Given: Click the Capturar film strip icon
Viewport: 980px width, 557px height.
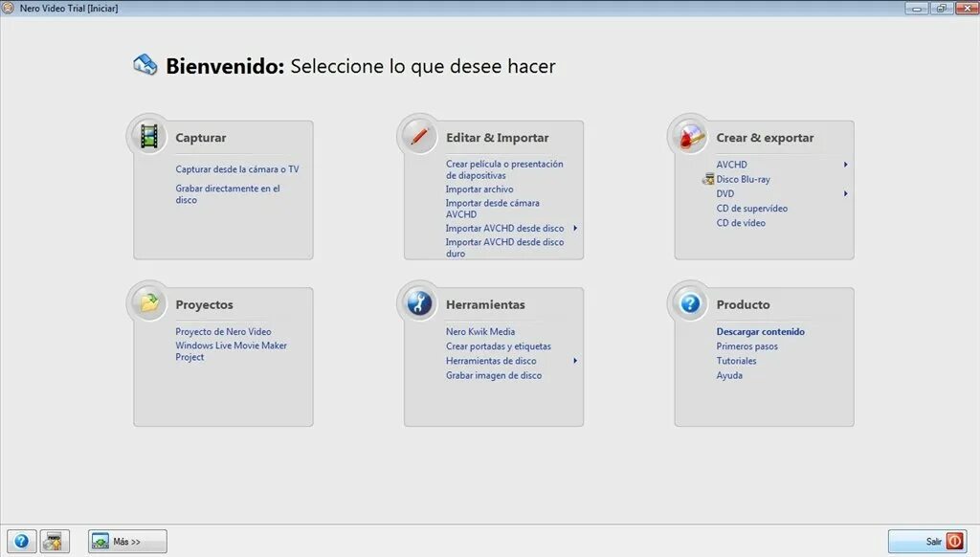Looking at the screenshot, I should pyautogui.click(x=148, y=136).
